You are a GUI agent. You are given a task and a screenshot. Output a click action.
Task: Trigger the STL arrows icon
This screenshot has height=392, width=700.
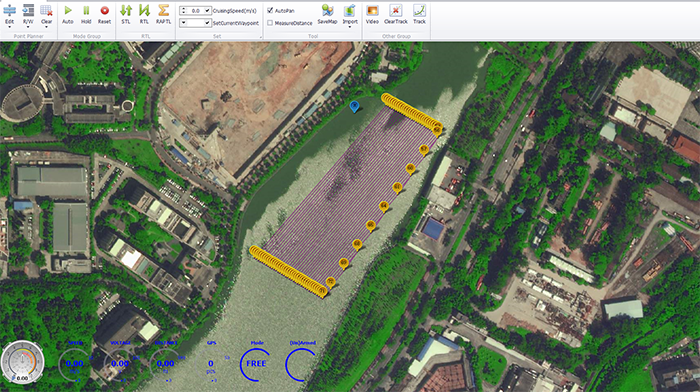click(126, 10)
